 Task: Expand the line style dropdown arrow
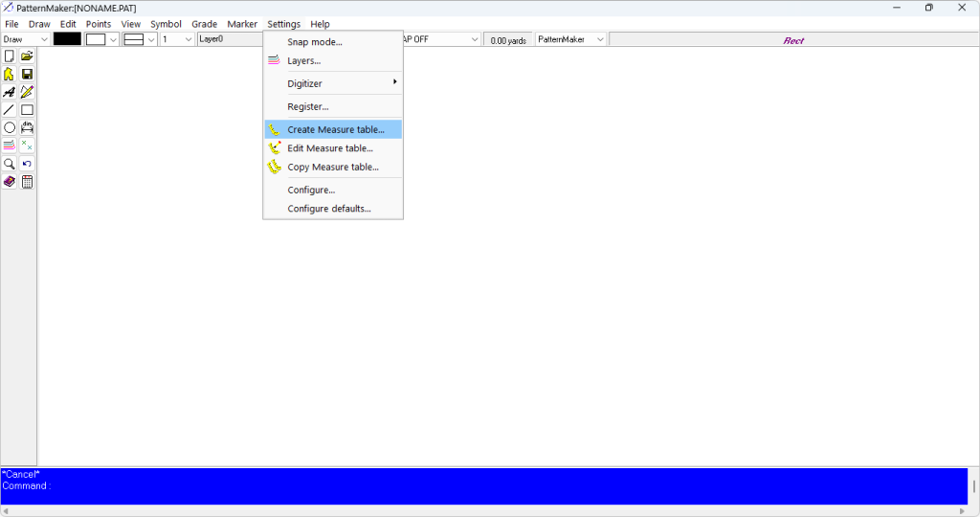(151, 39)
